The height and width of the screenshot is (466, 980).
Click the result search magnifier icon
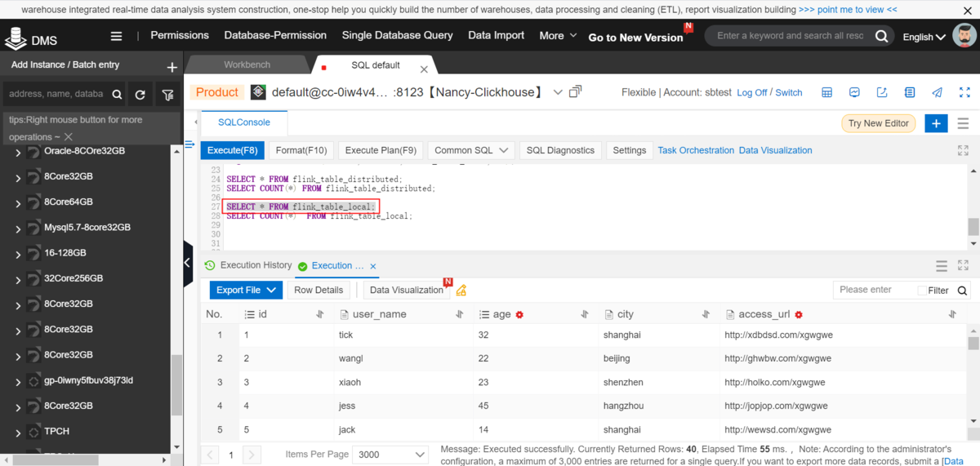point(963,291)
